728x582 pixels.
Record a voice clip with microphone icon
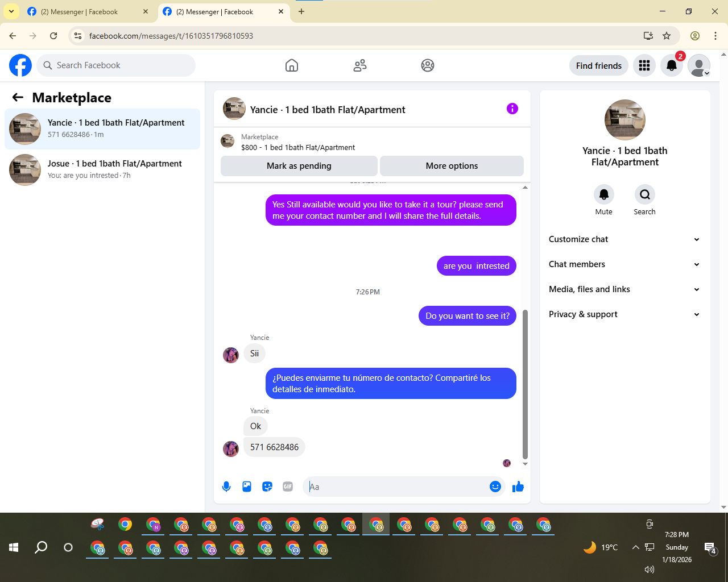pyautogui.click(x=226, y=487)
